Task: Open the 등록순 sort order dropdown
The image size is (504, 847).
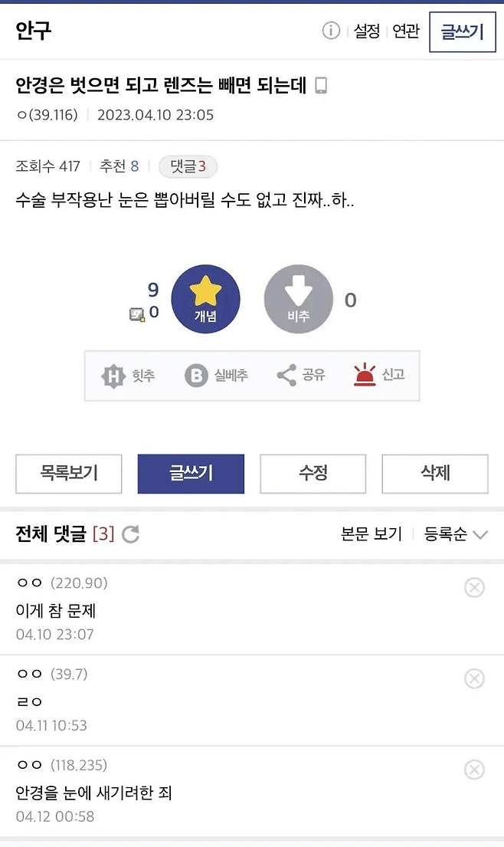Action: click(x=457, y=535)
